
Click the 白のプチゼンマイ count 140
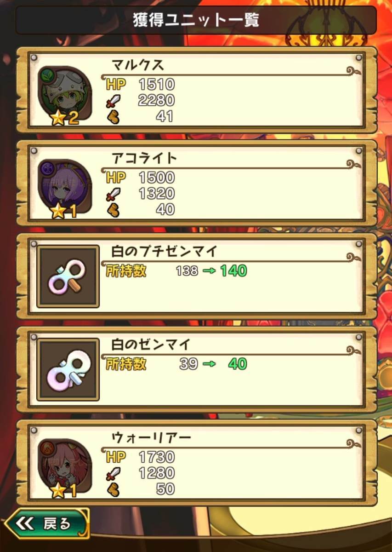point(233,271)
